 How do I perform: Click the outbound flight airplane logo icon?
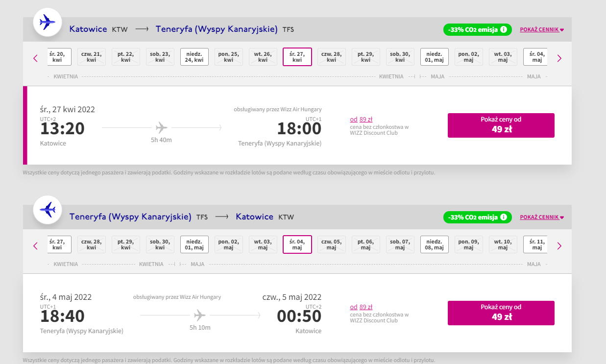47,22
